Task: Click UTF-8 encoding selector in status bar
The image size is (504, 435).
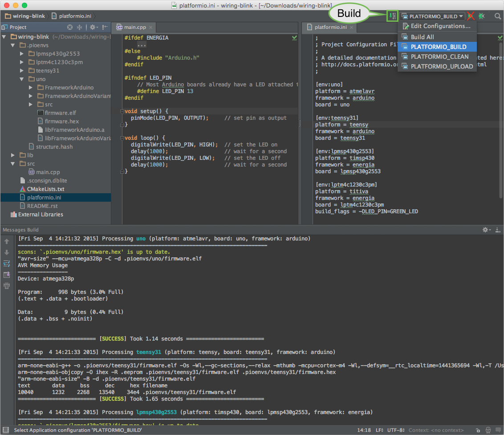Action: coord(396,430)
